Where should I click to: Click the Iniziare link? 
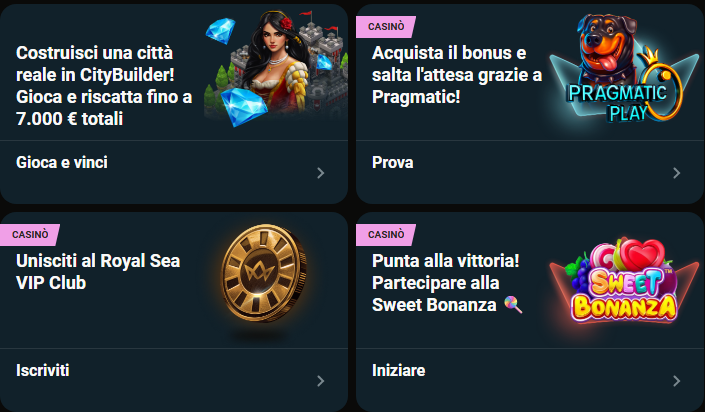click(x=398, y=370)
